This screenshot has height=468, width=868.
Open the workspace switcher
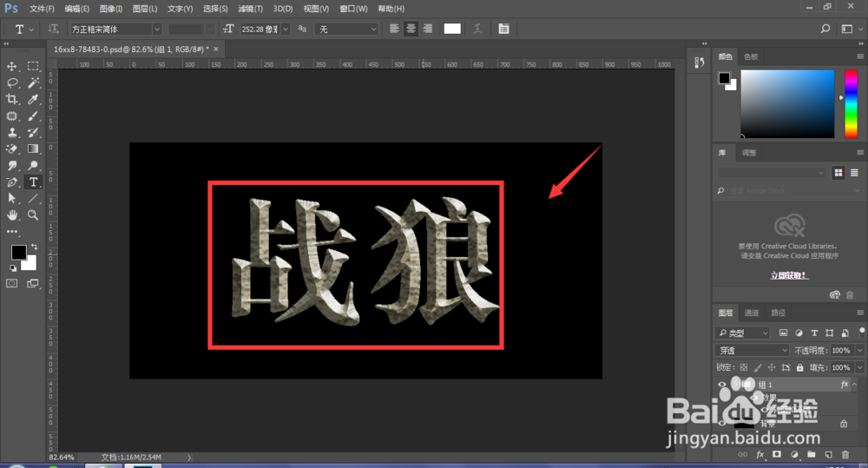click(850, 29)
